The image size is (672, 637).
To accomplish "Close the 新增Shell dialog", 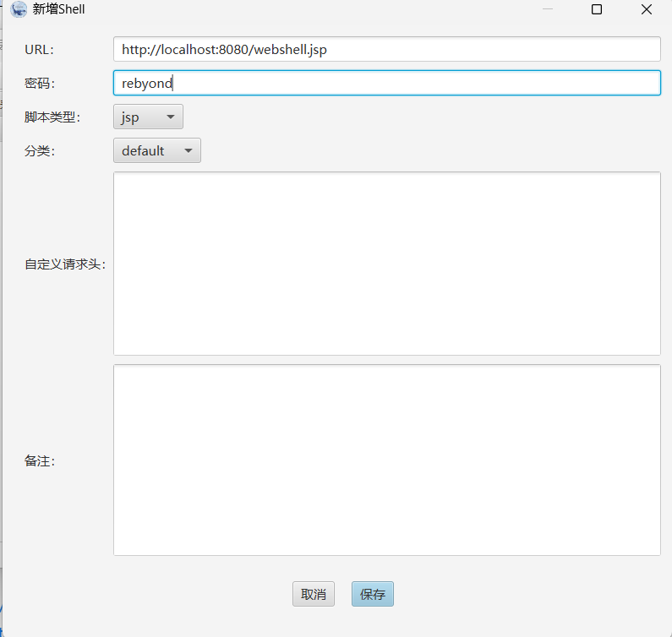I will click(x=647, y=10).
